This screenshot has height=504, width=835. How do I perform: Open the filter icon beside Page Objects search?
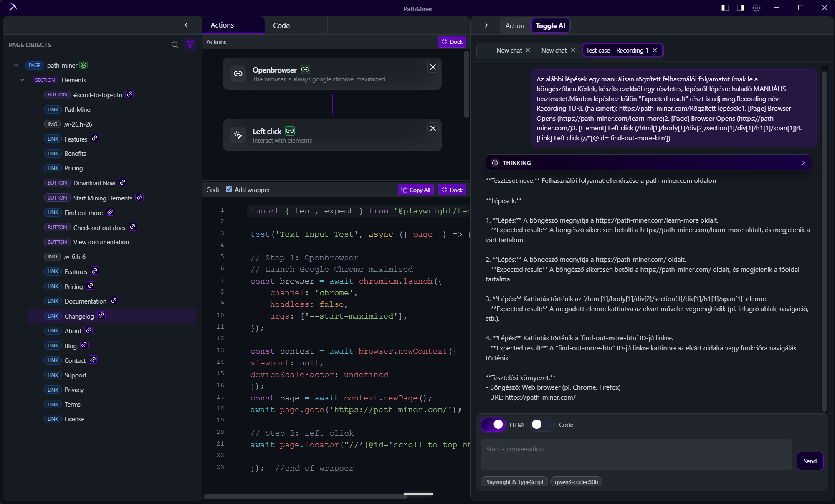click(190, 45)
